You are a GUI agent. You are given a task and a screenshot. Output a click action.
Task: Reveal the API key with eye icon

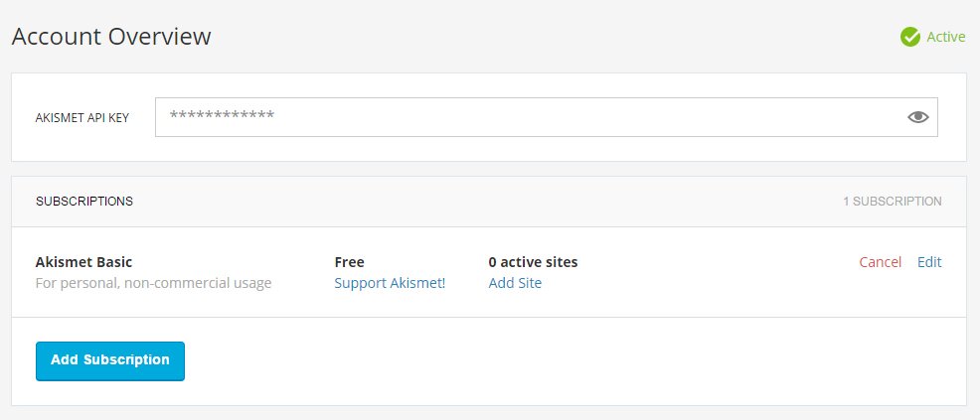point(917,117)
